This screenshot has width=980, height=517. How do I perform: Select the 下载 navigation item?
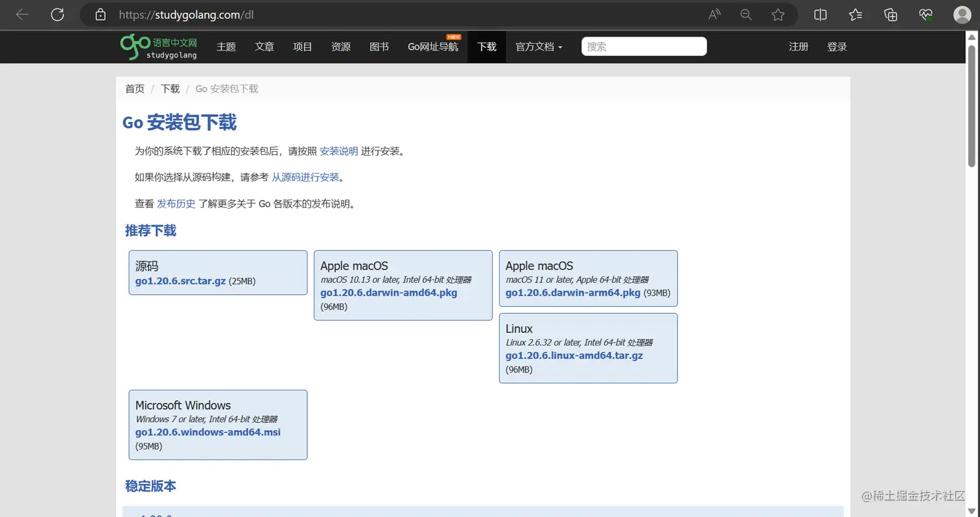point(486,46)
